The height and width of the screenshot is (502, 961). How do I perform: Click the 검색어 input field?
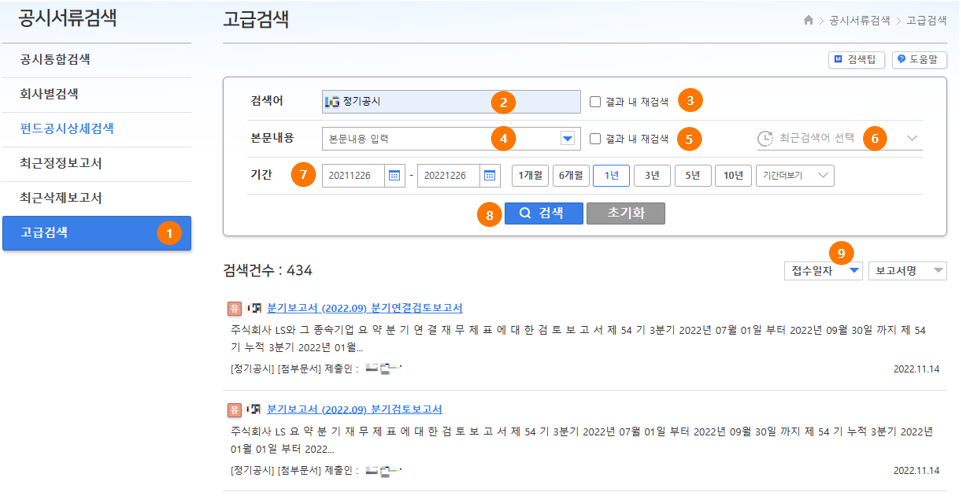tap(451, 102)
